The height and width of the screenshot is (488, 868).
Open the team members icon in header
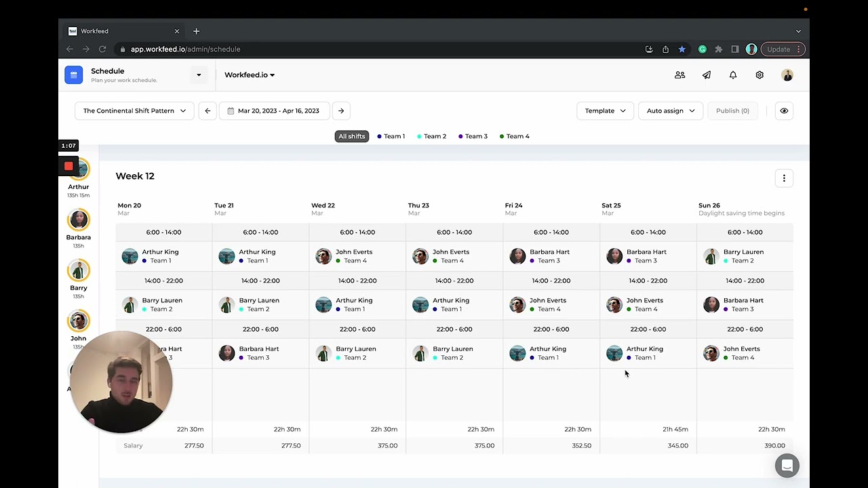[x=679, y=75]
